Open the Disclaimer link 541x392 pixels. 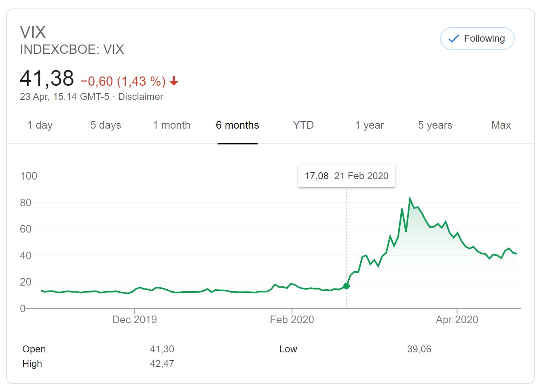[x=140, y=97]
